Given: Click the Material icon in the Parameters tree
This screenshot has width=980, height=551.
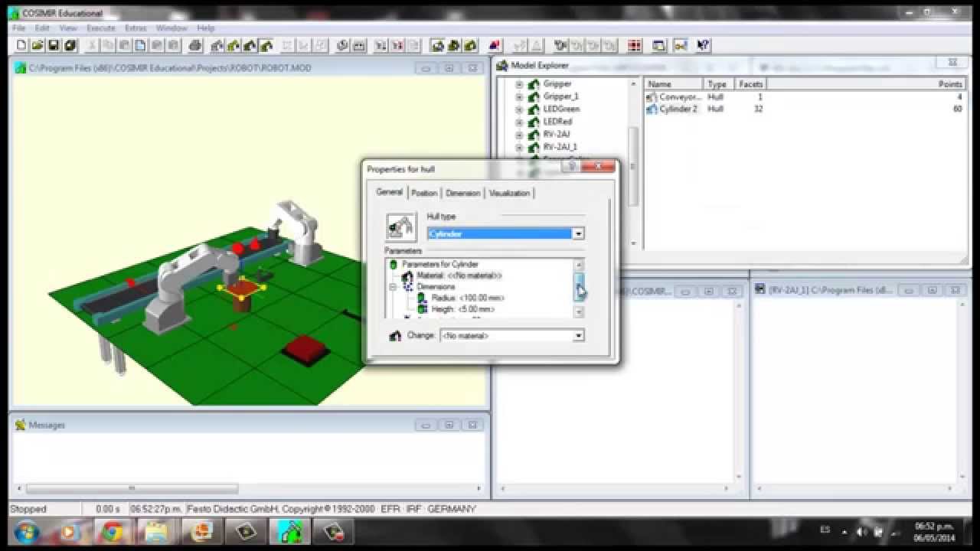Looking at the screenshot, I should [x=408, y=275].
